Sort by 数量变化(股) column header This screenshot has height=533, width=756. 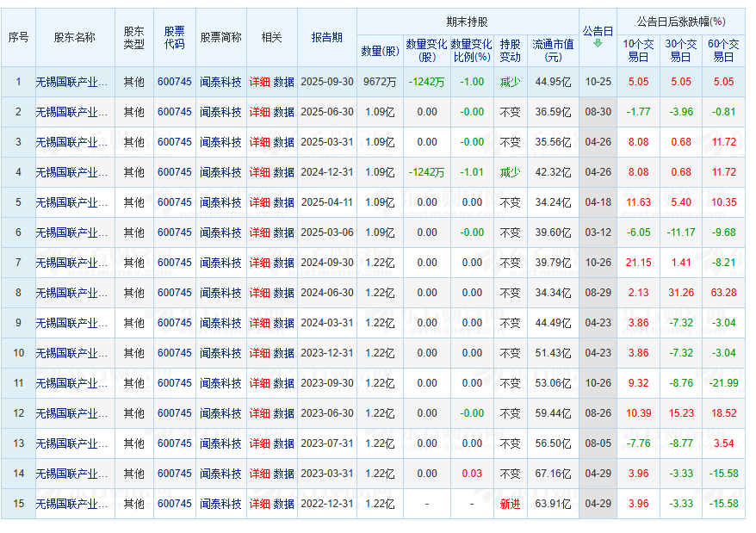click(x=427, y=51)
